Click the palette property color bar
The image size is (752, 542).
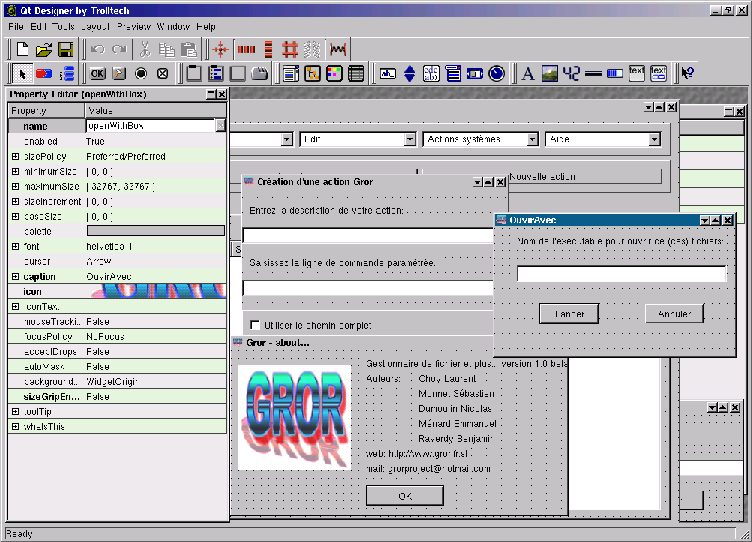pos(155,231)
